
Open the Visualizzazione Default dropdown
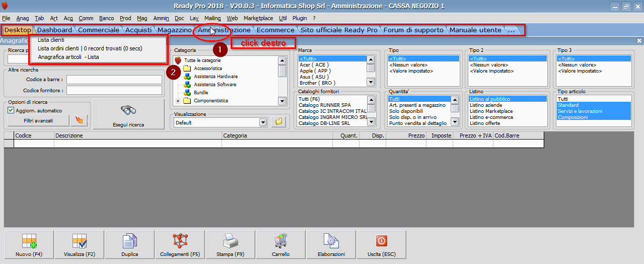click(x=263, y=122)
